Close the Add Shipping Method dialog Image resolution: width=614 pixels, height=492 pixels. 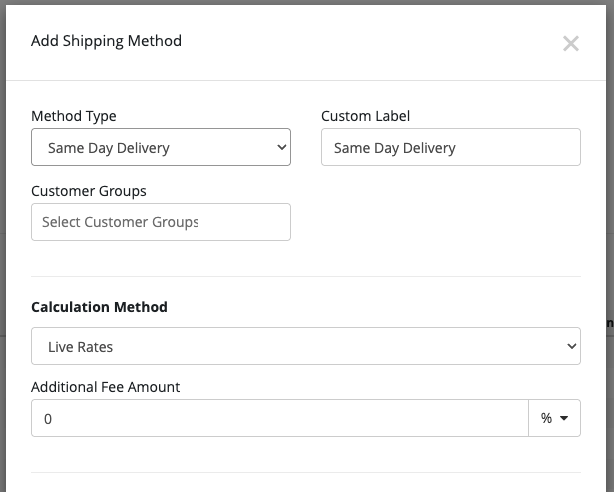coord(571,43)
